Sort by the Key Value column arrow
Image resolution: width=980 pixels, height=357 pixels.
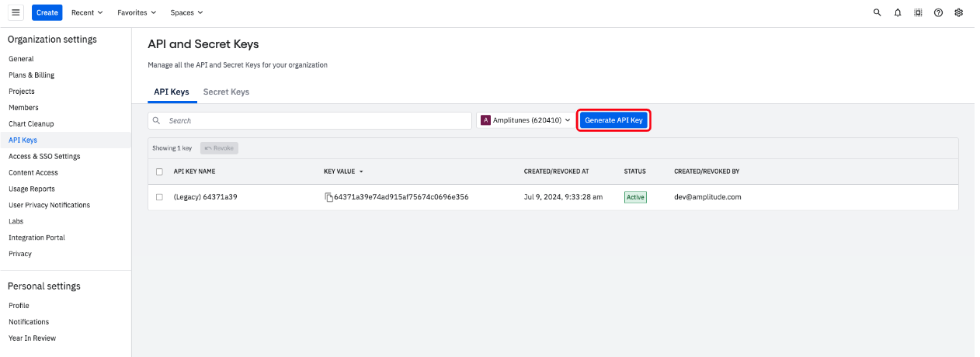[x=361, y=172]
